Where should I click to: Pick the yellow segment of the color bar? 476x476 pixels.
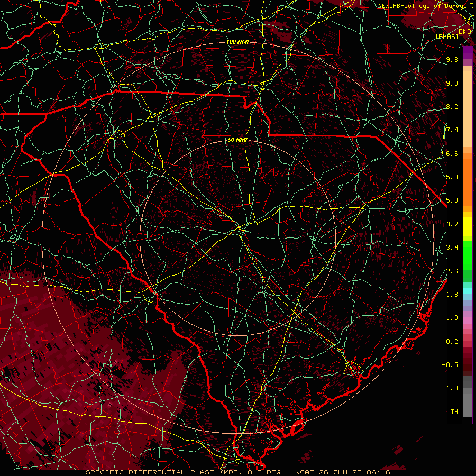point(467,226)
